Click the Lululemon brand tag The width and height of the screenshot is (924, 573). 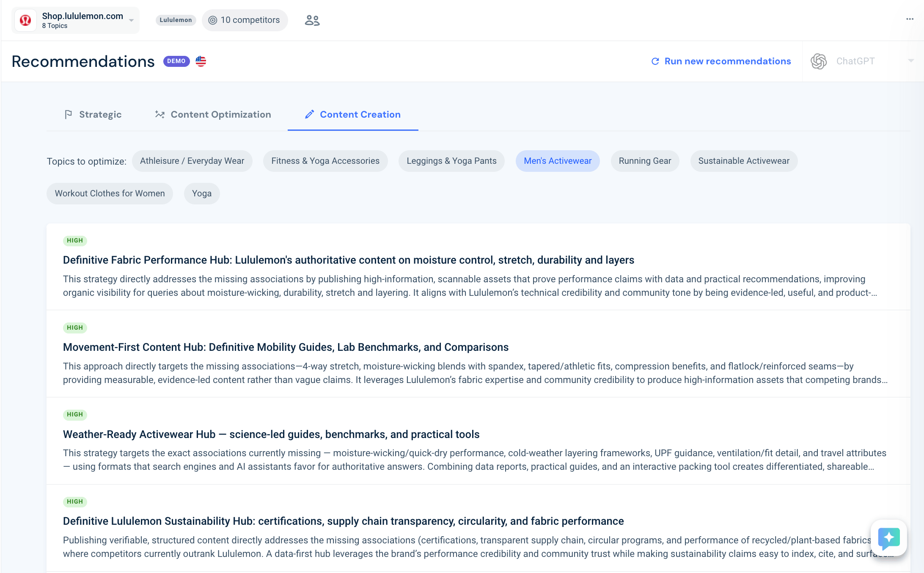pos(176,20)
